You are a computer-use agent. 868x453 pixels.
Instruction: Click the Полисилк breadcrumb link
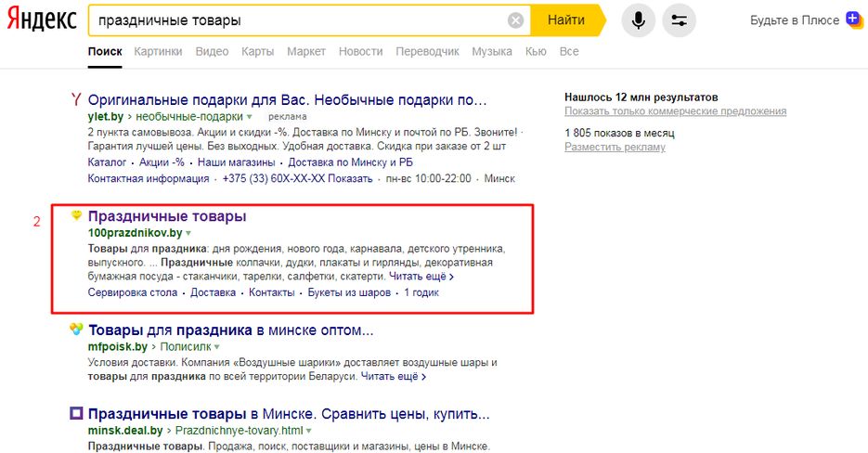pyautogui.click(x=186, y=346)
